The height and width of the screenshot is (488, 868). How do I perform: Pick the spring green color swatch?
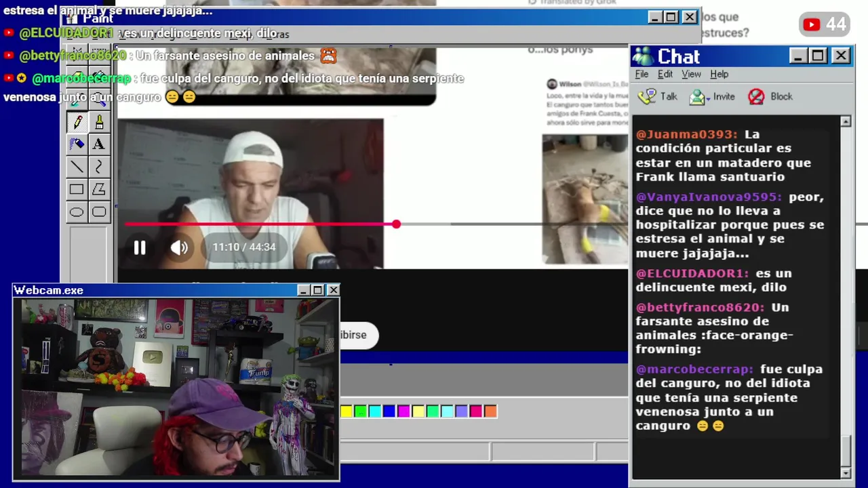(x=433, y=411)
